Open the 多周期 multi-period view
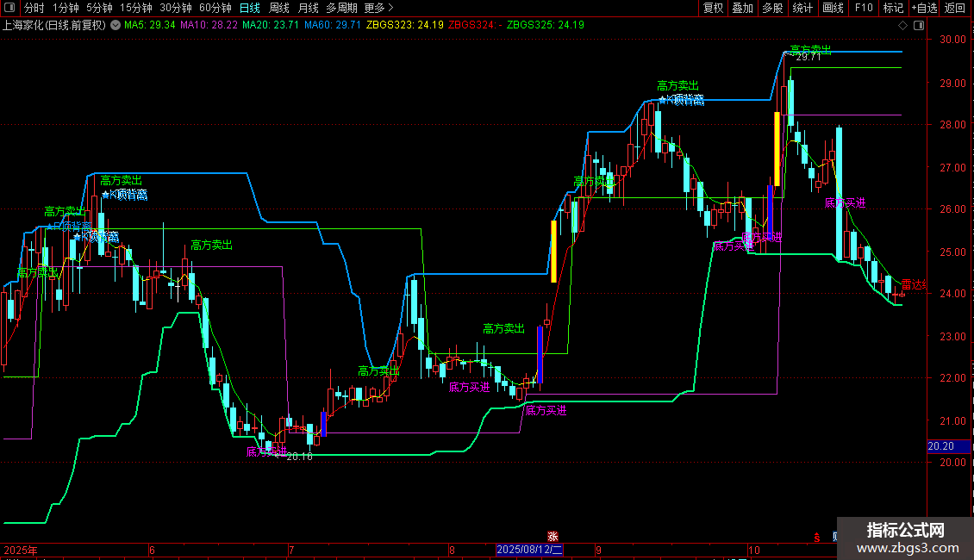 click(x=341, y=8)
